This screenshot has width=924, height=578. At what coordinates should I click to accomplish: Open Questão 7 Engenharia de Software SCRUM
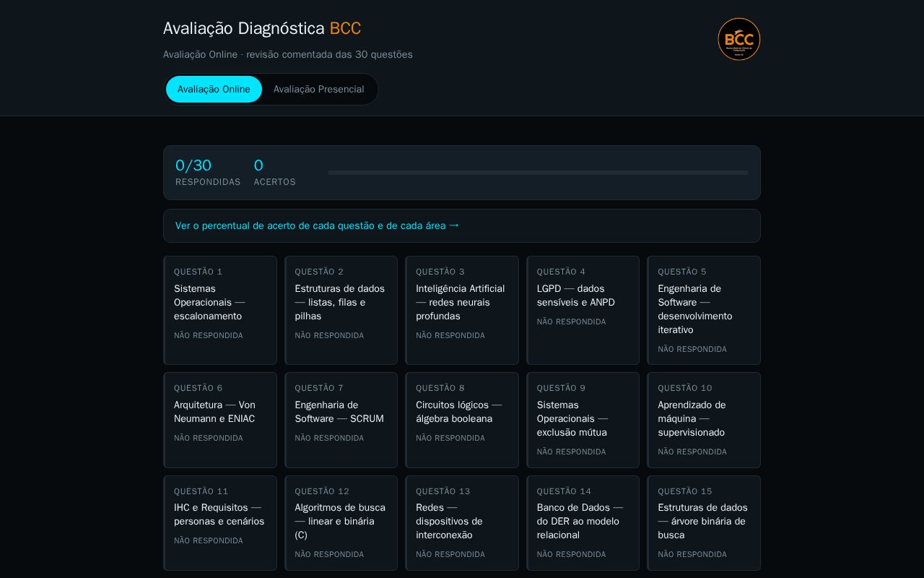click(x=341, y=420)
